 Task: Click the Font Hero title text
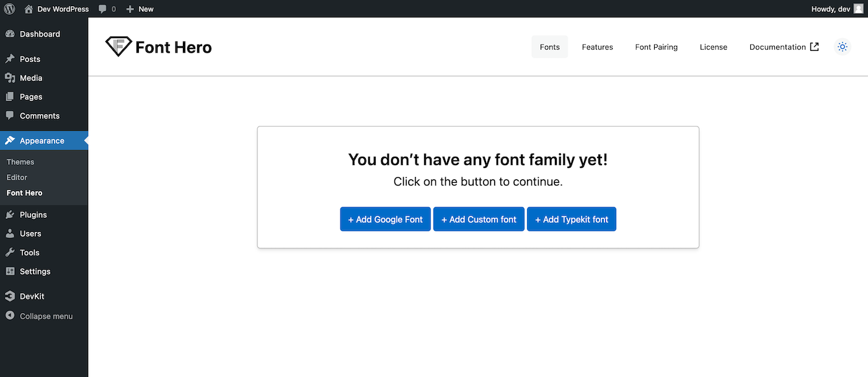pos(174,47)
